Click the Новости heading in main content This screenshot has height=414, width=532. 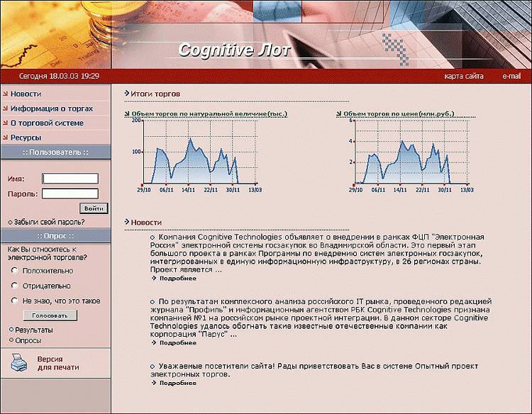pyautogui.click(x=146, y=223)
